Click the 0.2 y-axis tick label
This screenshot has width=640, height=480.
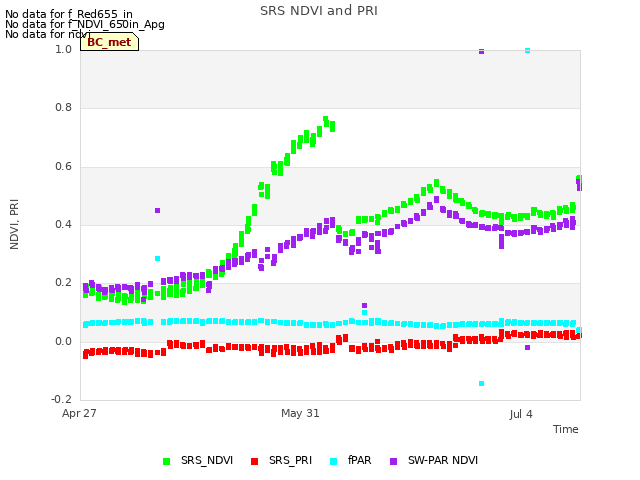[x=63, y=282]
